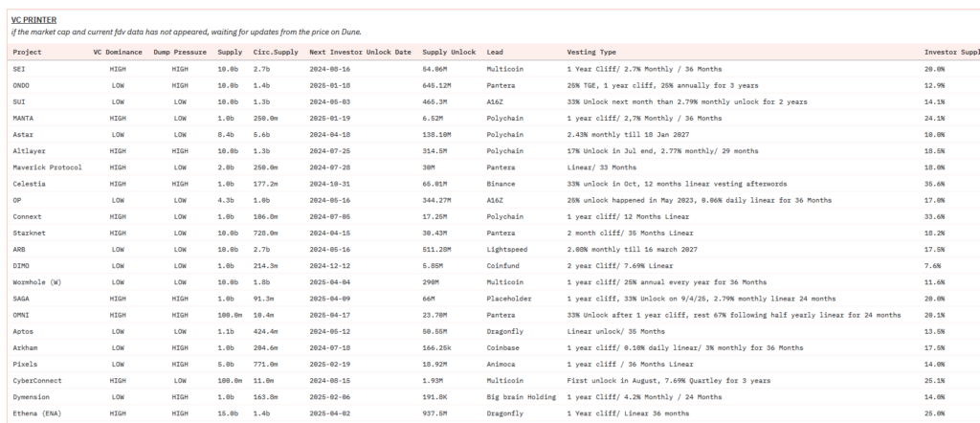980x423 pixels.
Task: Click Circ.Supply value 91.3m for SAGA
Action: (x=263, y=299)
